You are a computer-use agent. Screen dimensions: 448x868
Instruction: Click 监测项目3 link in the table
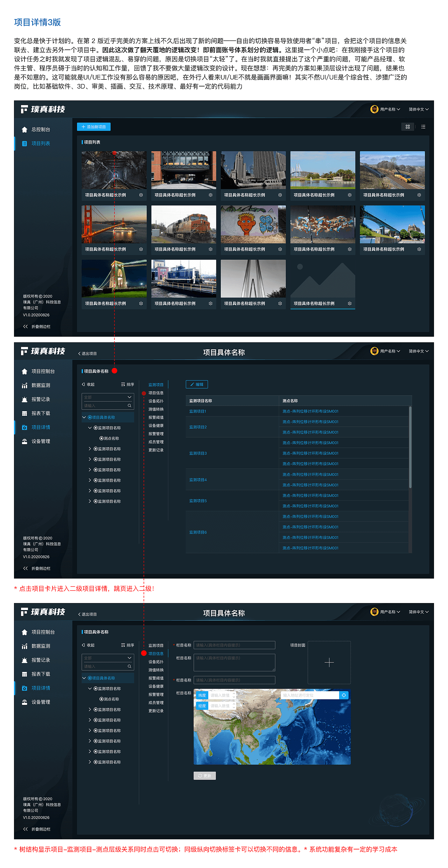coord(198,453)
